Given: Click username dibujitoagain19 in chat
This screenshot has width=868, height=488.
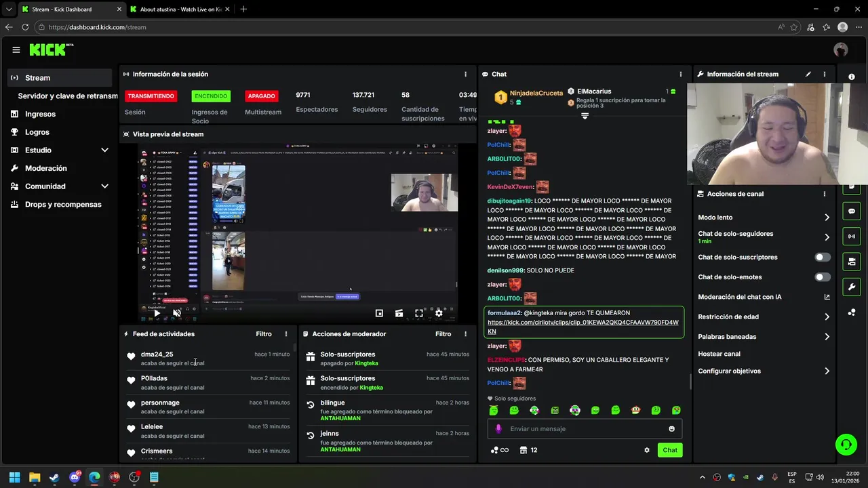Looking at the screenshot, I should (509, 201).
